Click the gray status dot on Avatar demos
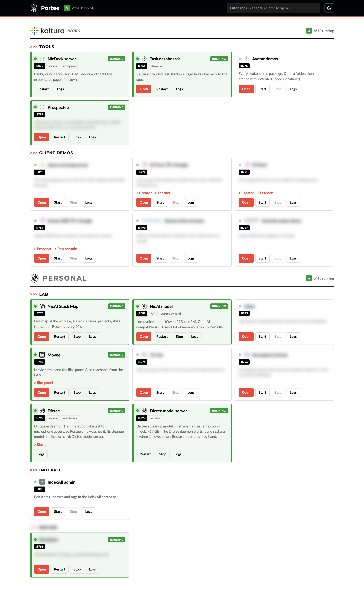This screenshot has width=364, height=590. coord(240,59)
